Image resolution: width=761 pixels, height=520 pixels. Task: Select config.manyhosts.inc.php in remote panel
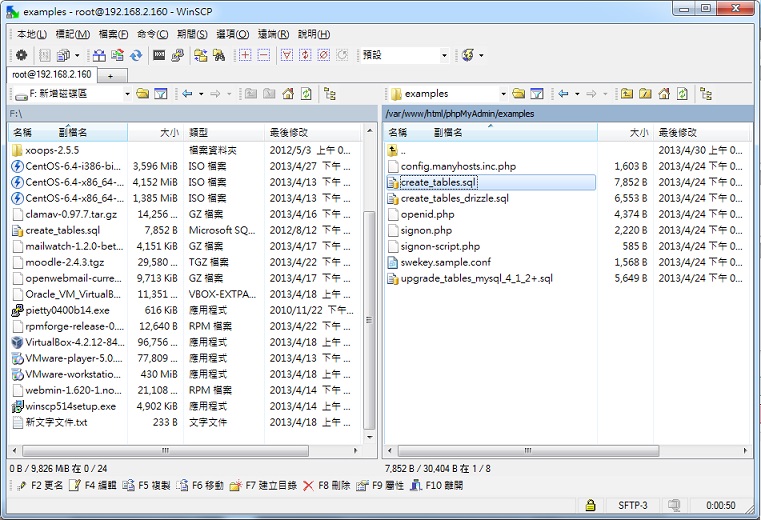(x=458, y=167)
